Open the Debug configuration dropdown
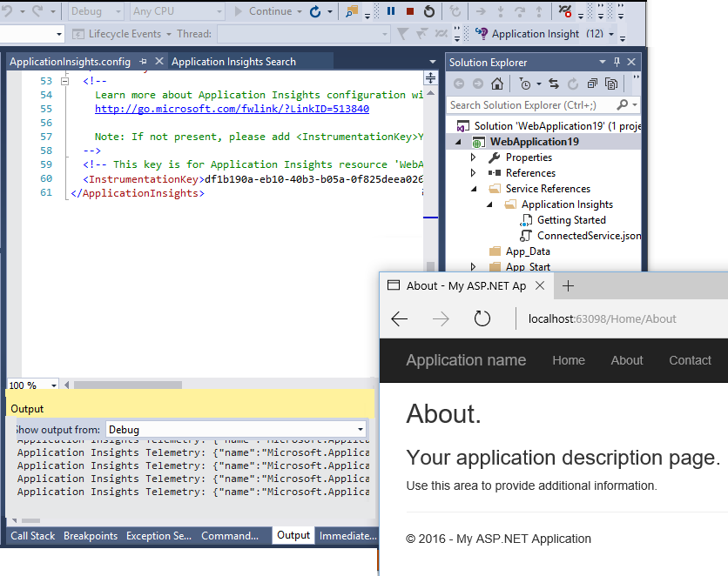Viewport: 728px width, 576px height. [94, 12]
